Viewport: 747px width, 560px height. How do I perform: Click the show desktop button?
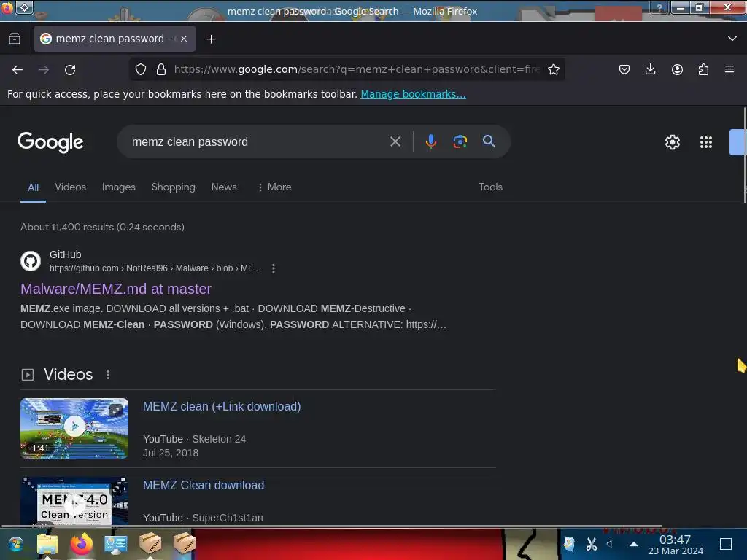point(726,544)
